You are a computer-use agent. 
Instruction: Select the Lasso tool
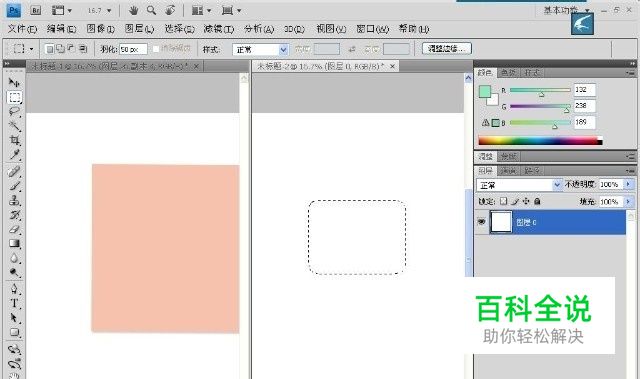(14, 111)
